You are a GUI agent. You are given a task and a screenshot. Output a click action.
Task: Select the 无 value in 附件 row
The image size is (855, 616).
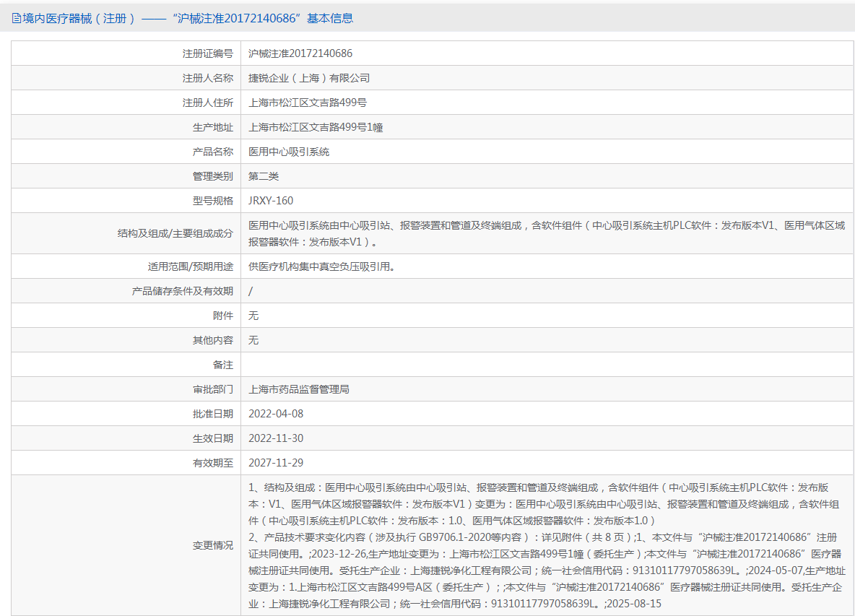(253, 316)
